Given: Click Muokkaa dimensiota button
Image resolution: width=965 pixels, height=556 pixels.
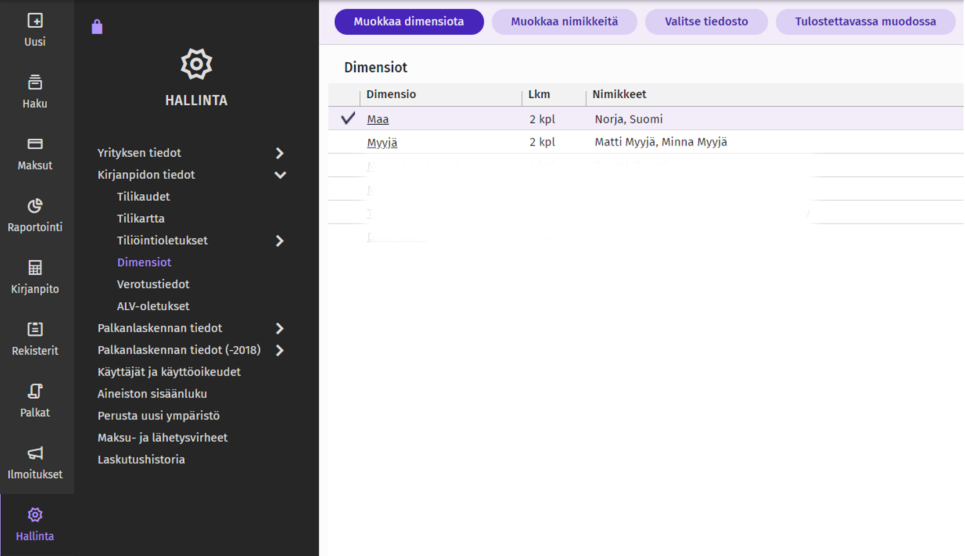Looking at the screenshot, I should click(409, 22).
